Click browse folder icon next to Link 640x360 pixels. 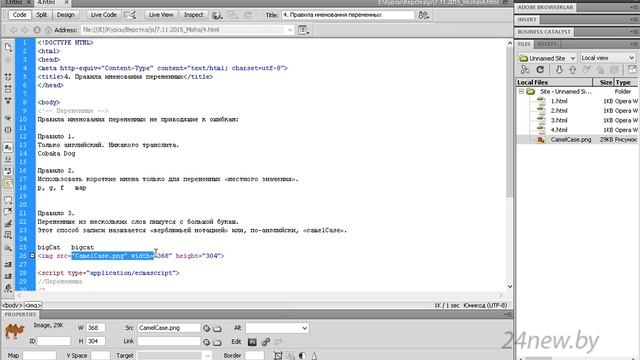point(218,342)
